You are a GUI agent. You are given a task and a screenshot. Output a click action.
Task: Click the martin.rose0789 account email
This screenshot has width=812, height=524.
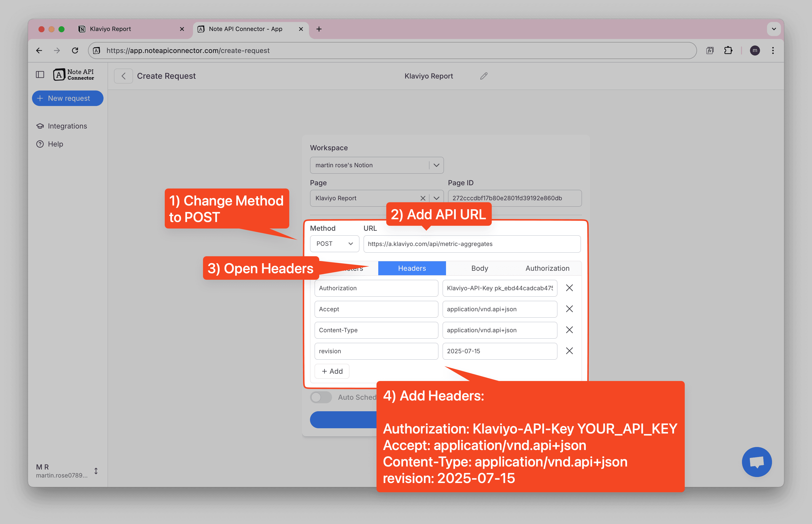point(61,475)
